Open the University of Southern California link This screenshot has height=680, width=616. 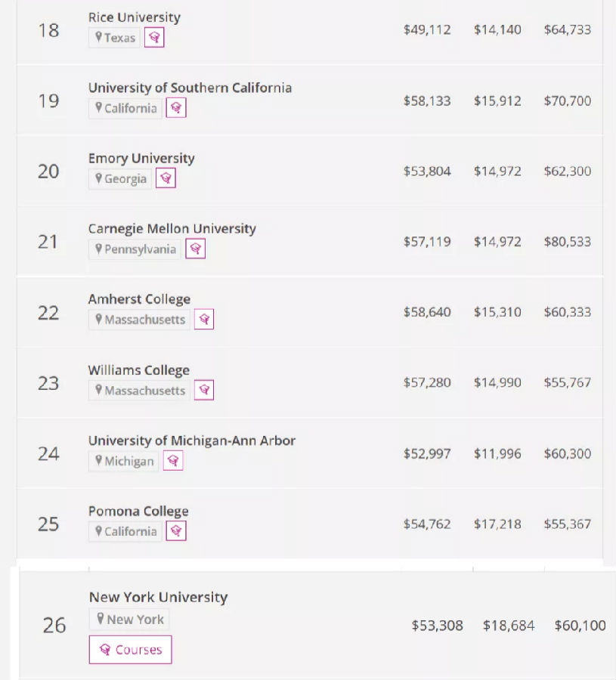coord(190,88)
